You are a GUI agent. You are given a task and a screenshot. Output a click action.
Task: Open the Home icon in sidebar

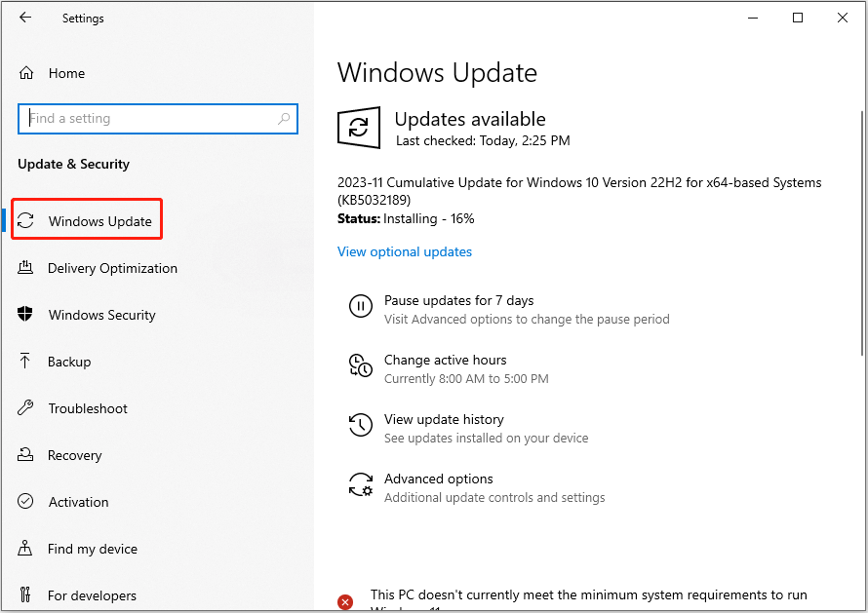coord(26,73)
